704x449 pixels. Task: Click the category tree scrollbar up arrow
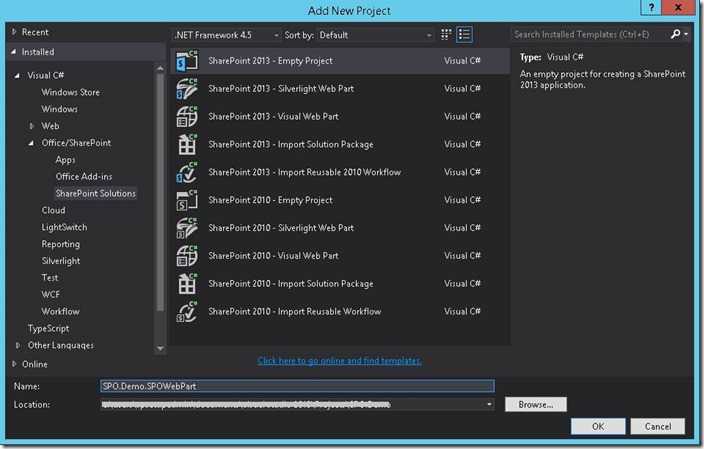(x=160, y=68)
